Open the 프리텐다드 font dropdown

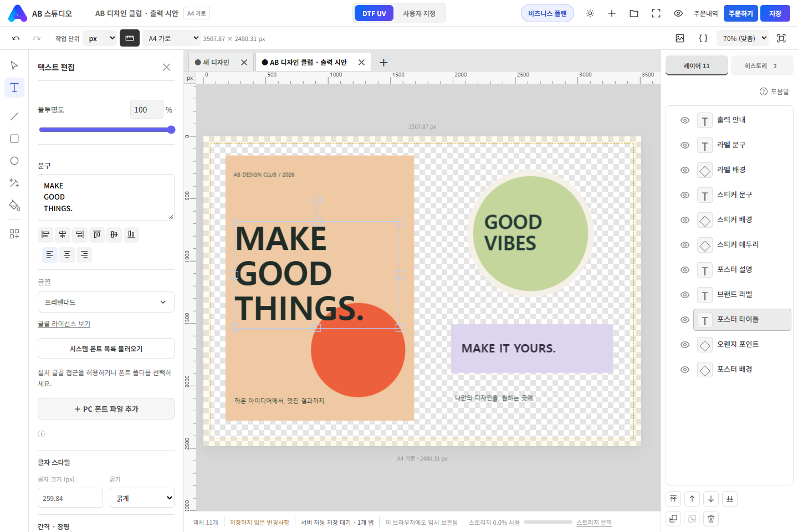106,302
